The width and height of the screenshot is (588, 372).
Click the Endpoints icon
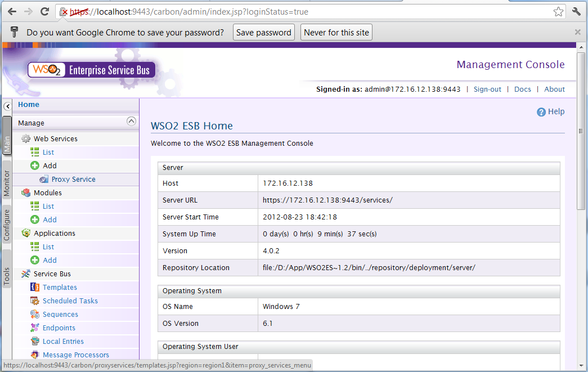pyautogui.click(x=34, y=328)
